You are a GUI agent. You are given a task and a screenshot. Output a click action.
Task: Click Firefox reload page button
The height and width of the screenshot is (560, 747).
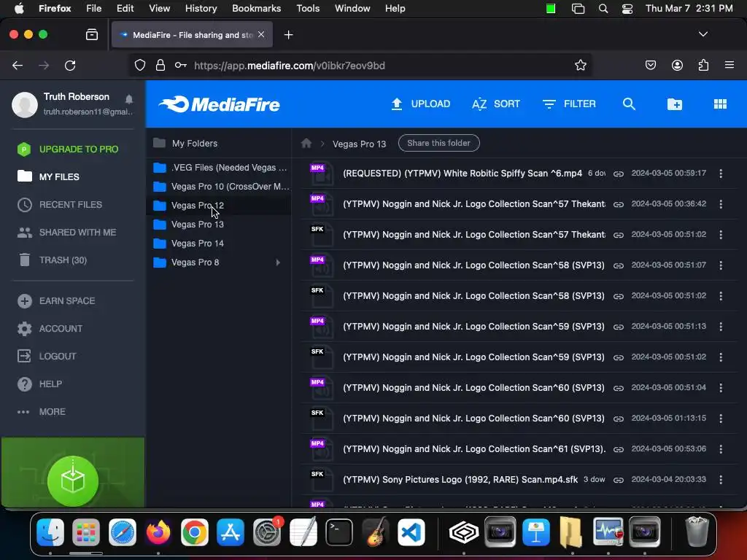pos(70,65)
